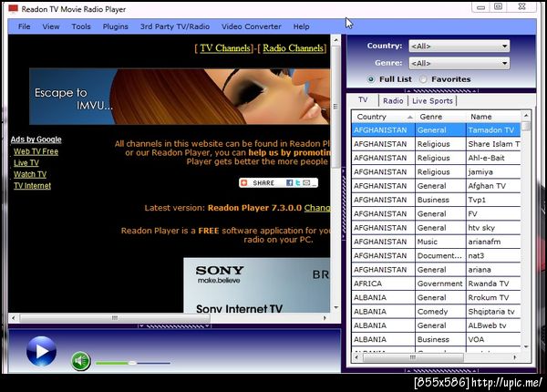Open the Genre dropdown
Screen dimensions: 547x392
click(x=459, y=63)
